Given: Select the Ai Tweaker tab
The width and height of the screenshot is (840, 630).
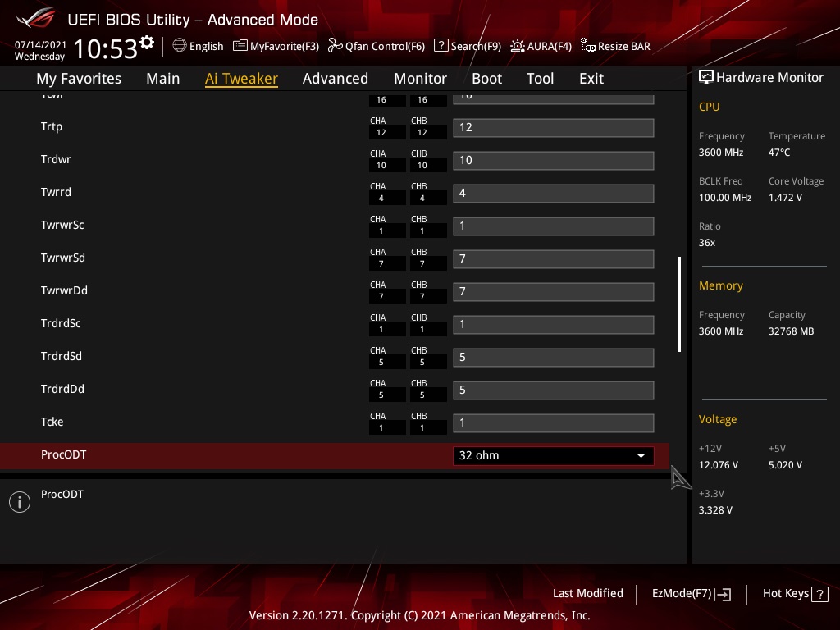Looking at the screenshot, I should [x=241, y=78].
